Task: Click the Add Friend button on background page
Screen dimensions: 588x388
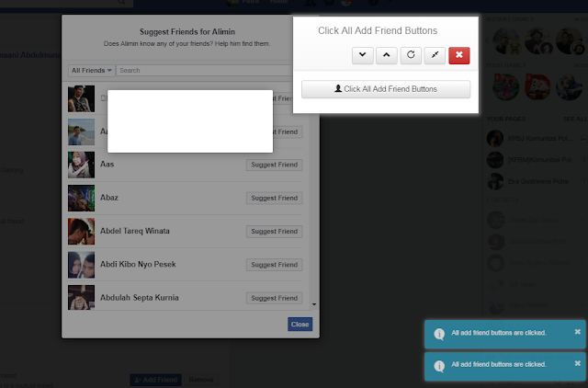Action: tap(155, 380)
